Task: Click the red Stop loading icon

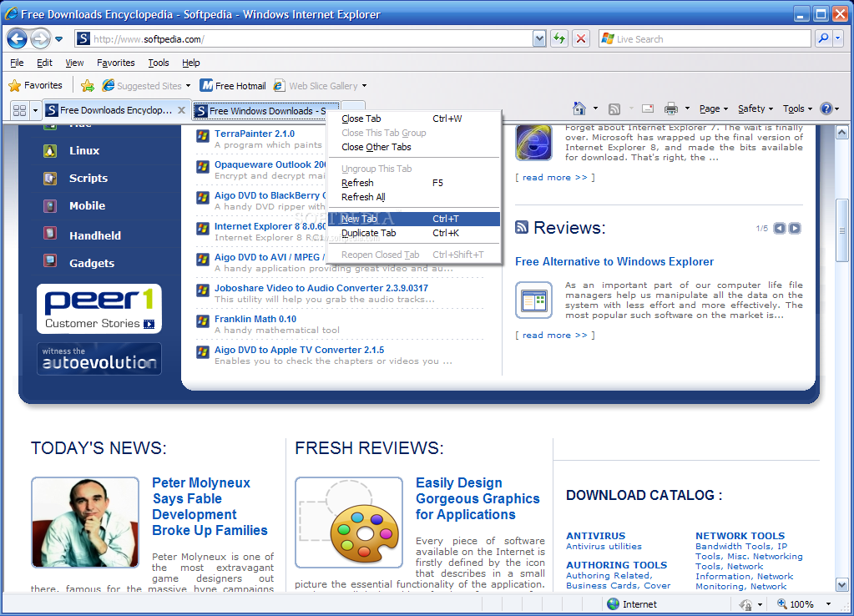Action: [581, 38]
